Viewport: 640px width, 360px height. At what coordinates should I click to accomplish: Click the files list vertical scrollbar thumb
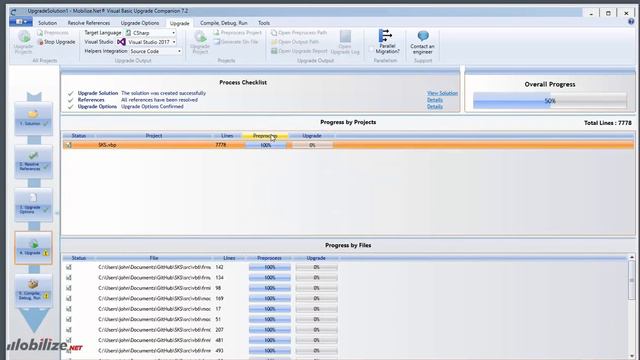click(632, 280)
